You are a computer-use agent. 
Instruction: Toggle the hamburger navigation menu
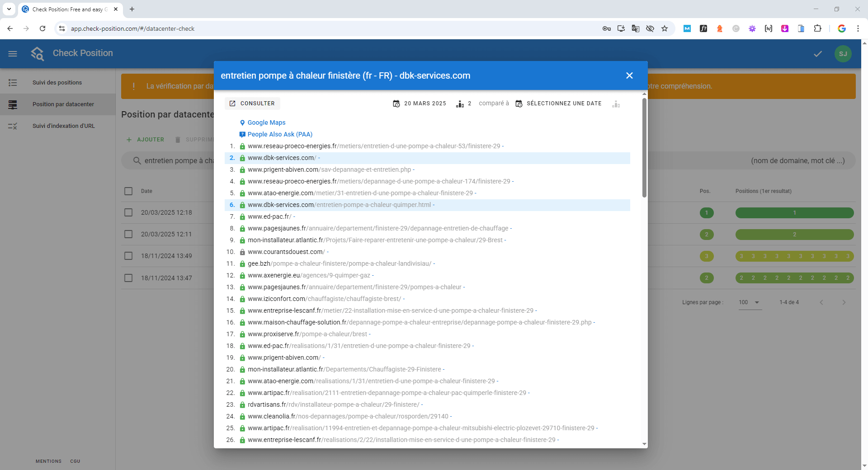[x=13, y=54]
